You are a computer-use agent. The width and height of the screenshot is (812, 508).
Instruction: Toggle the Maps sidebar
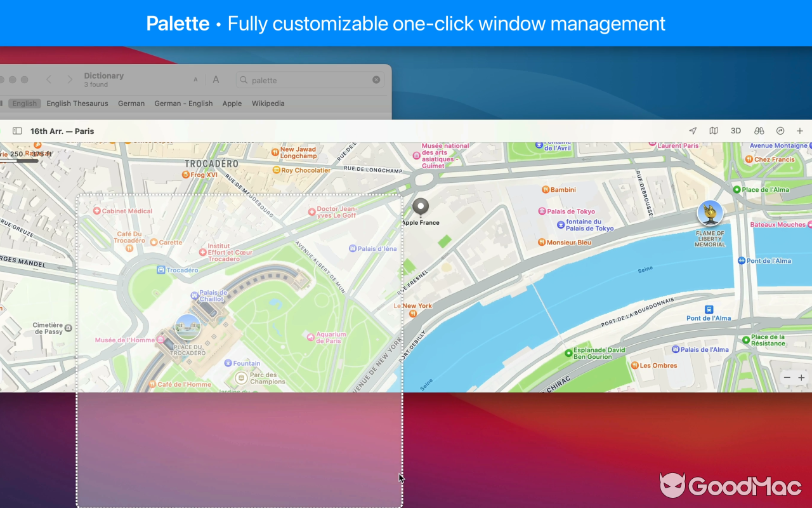coord(17,131)
